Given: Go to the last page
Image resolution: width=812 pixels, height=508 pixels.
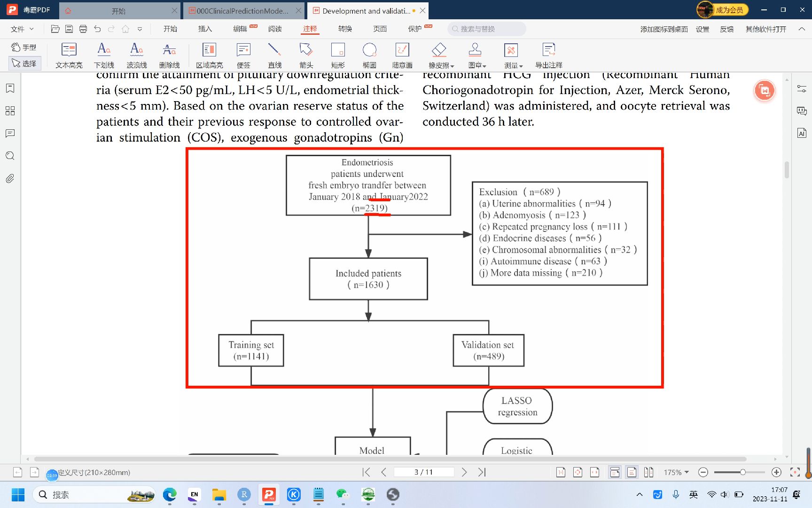Looking at the screenshot, I should 482,472.
